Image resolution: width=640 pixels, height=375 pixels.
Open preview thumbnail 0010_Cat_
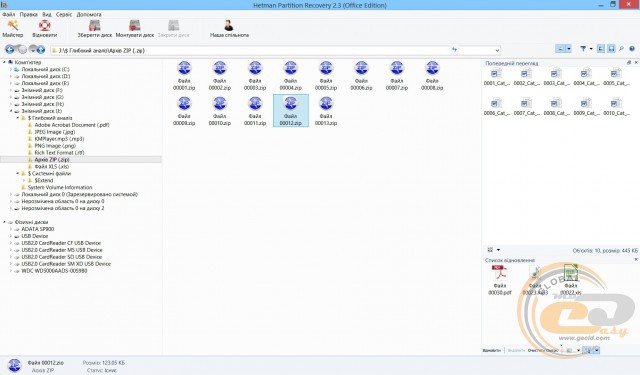point(616,107)
